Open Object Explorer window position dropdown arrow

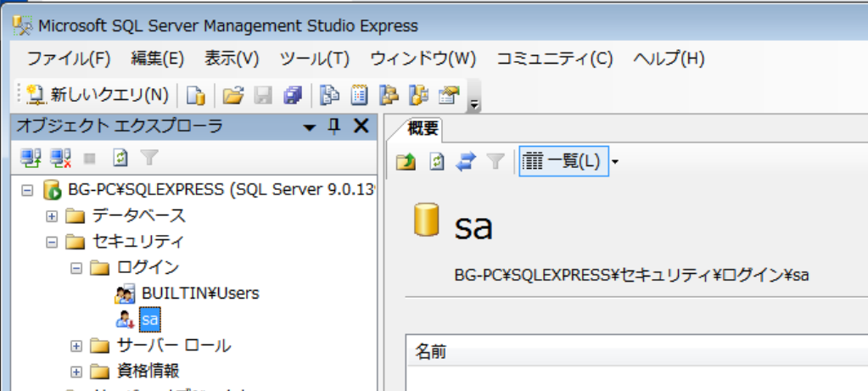tap(310, 128)
